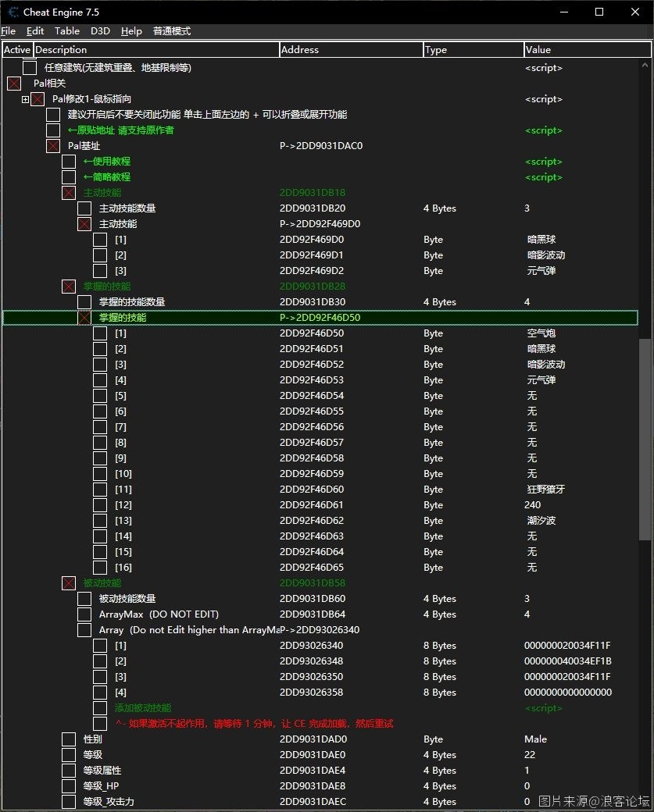Freeze the 掌握的技能数量 entry

click(x=84, y=302)
